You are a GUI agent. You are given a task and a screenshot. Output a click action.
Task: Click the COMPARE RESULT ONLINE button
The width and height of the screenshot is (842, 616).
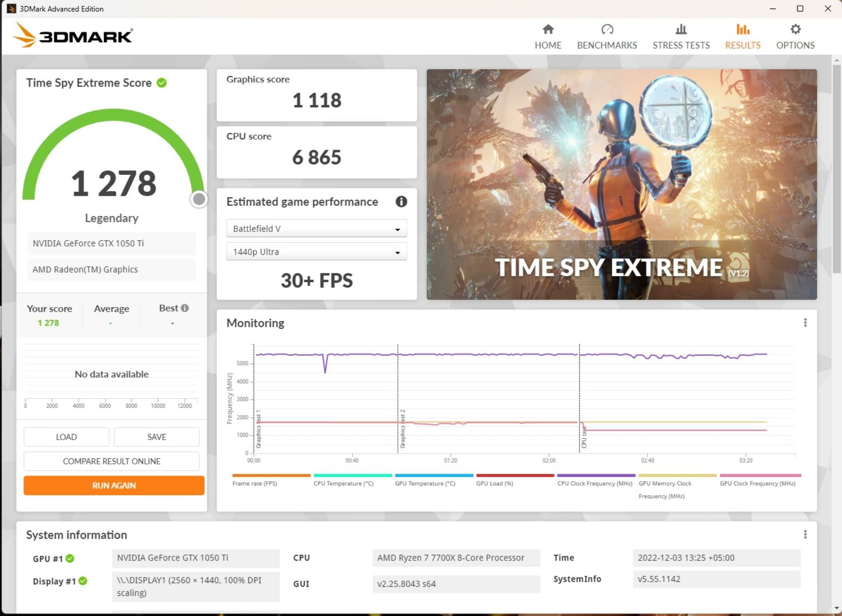click(x=111, y=461)
